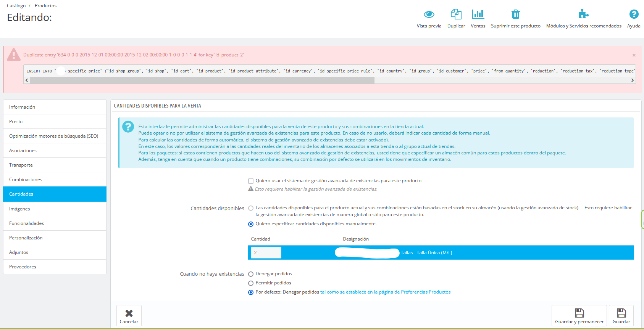Open the Combinaciones tab

(55, 180)
